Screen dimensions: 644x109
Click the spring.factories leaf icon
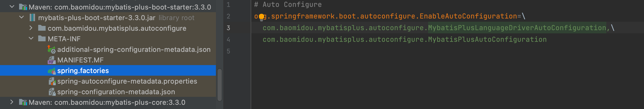[x=51, y=71]
